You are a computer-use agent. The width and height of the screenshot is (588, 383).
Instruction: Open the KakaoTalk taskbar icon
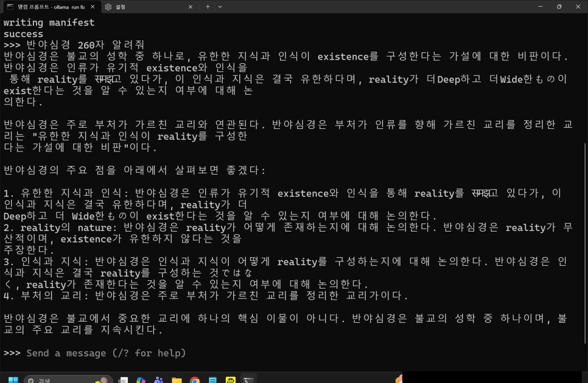(x=231, y=380)
